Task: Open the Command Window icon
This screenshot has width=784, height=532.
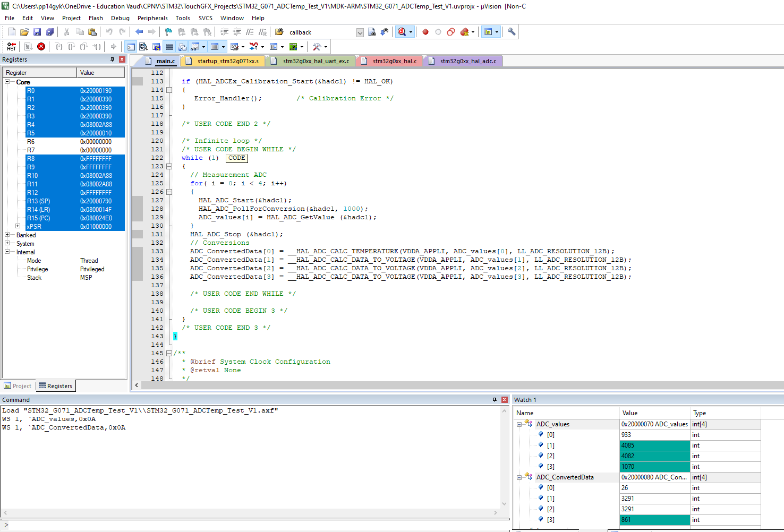Action: click(131, 47)
